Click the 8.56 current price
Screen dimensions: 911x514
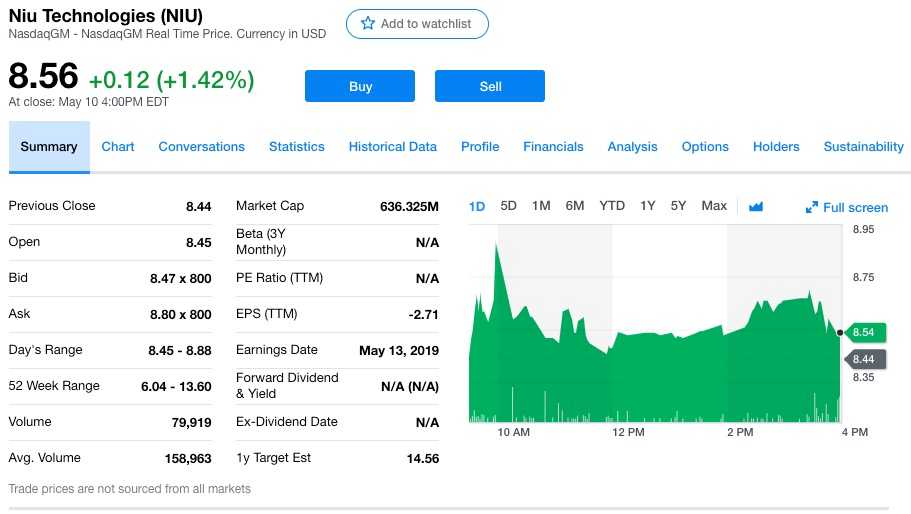coord(44,76)
